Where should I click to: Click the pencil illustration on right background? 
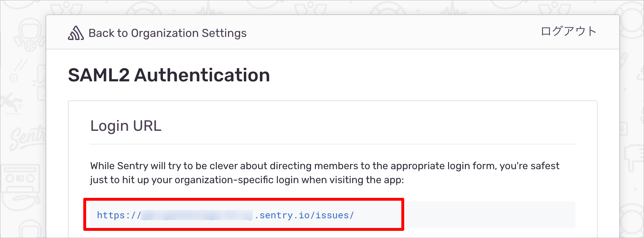click(624, 59)
